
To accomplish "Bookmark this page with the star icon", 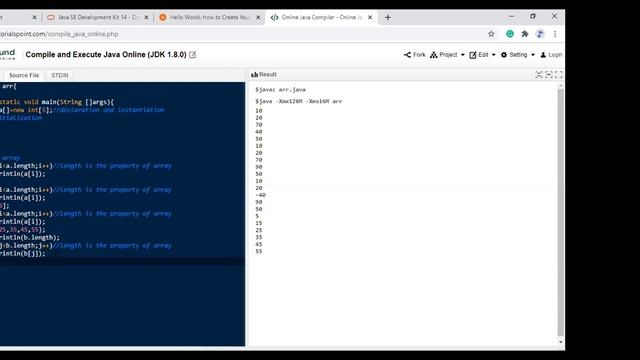I will pos(491,34).
